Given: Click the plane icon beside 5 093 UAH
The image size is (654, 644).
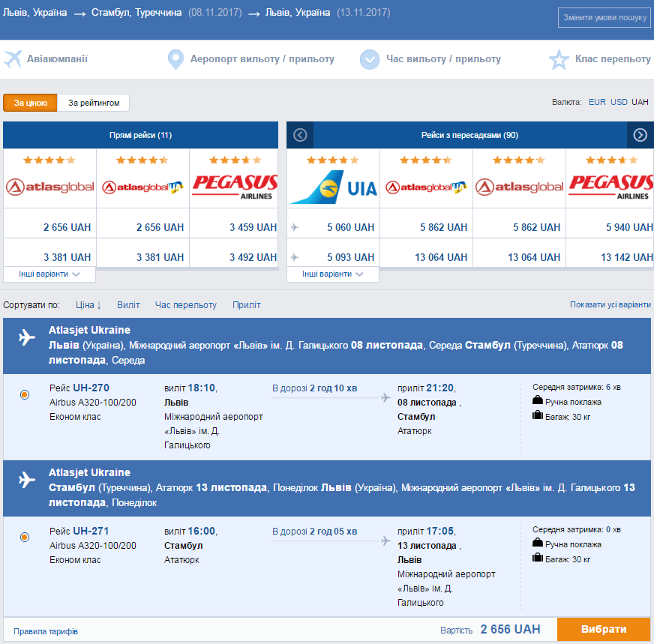Looking at the screenshot, I should 295,257.
